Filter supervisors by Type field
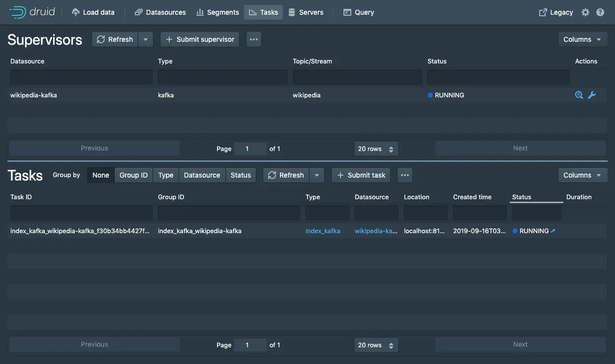 222,77
